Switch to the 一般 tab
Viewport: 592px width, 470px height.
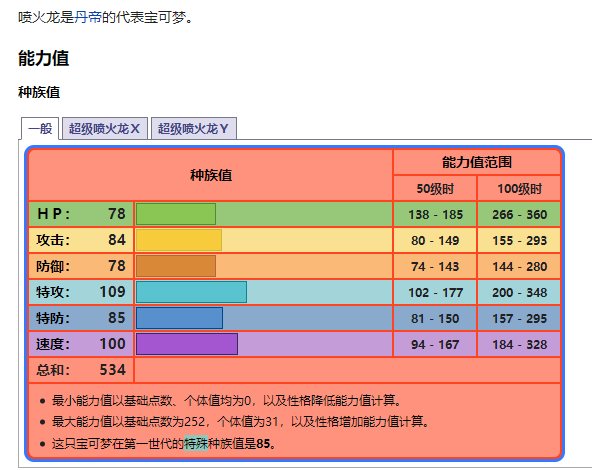(x=40, y=129)
